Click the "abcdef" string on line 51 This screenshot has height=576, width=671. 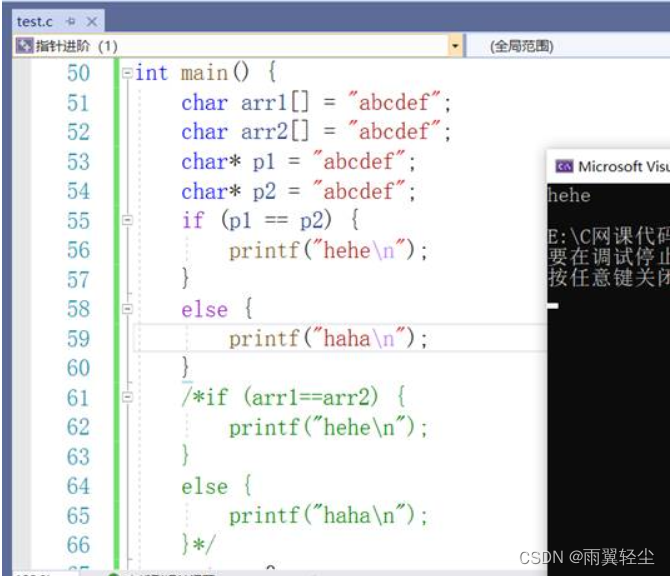click(394, 103)
